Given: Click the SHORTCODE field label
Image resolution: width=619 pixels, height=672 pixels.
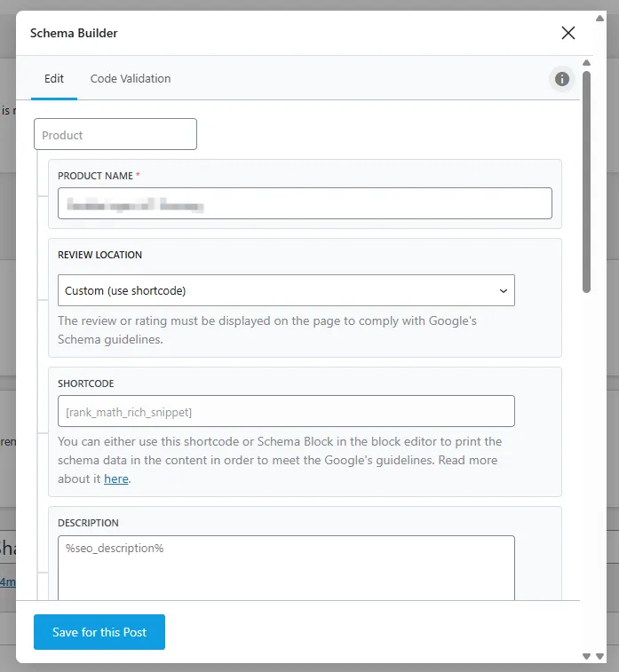Looking at the screenshot, I should (x=86, y=383).
